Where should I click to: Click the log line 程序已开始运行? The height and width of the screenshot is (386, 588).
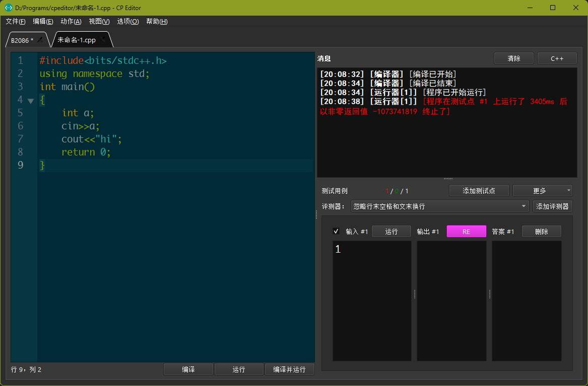tap(403, 92)
